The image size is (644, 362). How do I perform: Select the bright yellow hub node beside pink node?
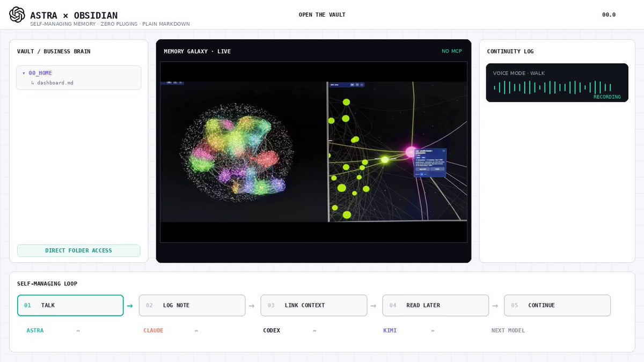(x=384, y=159)
